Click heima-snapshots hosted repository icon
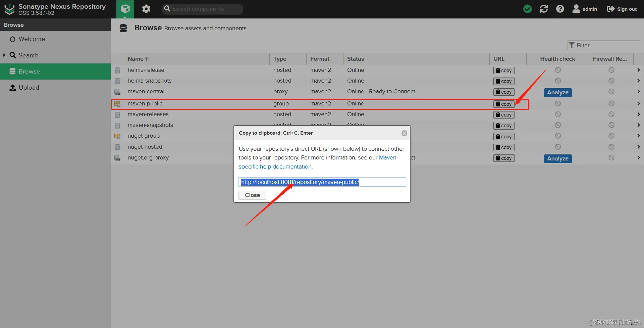Viewport: 644px width, 328px height. 117,81
